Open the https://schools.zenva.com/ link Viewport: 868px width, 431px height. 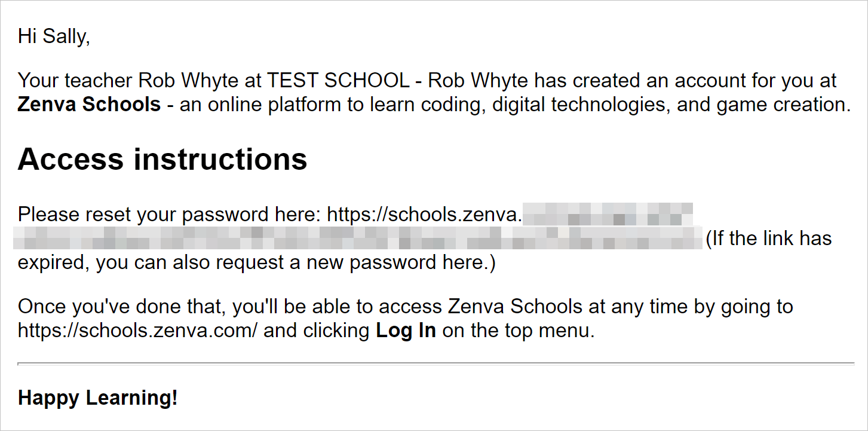tap(138, 331)
